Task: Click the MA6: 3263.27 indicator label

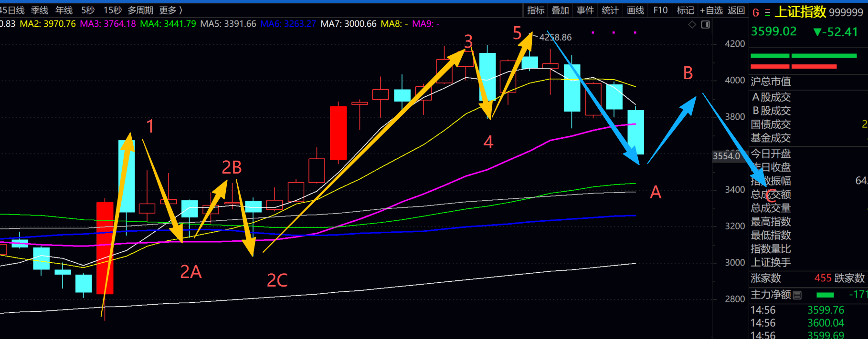Action: click(288, 24)
